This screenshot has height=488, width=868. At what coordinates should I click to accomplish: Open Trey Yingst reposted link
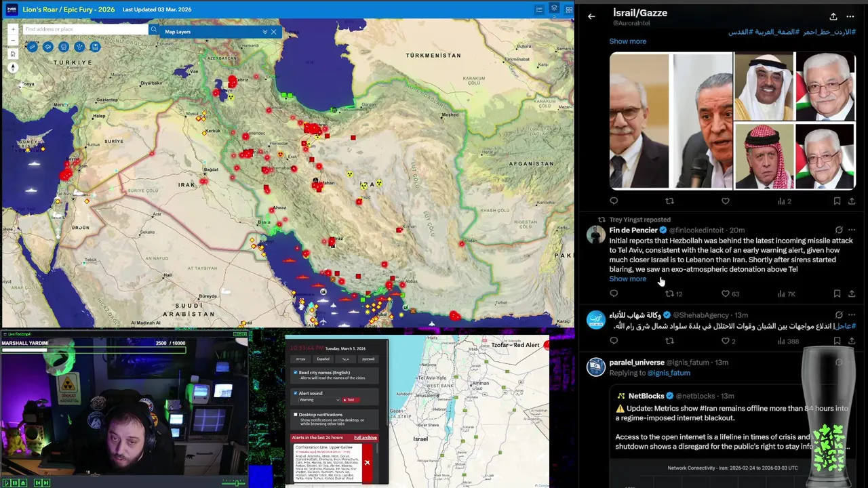pos(639,220)
